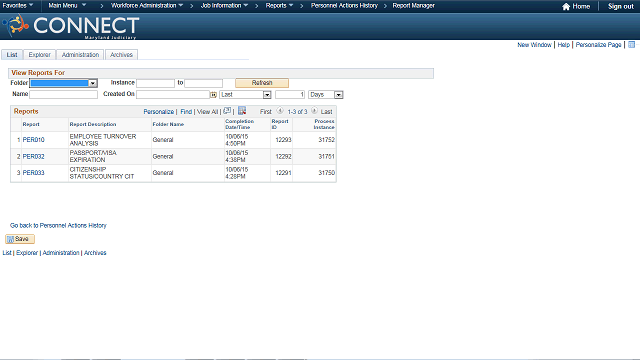
Task: Expand the Reports breadcrumb menu
Action: tap(280, 5)
